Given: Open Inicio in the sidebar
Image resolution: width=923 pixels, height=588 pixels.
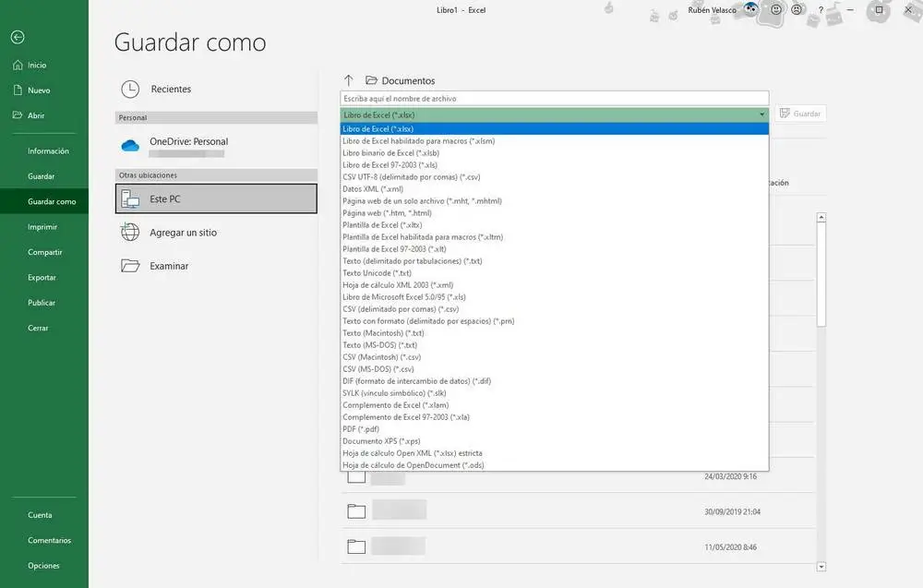Looking at the screenshot, I should pos(37,66).
